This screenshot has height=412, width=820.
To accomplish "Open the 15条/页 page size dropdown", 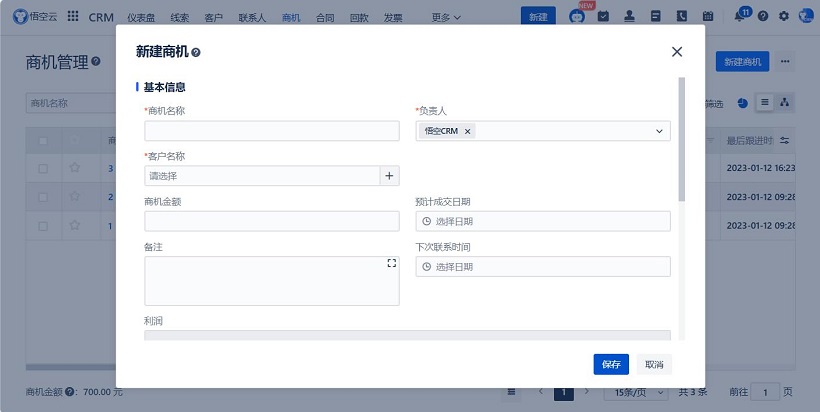I will 636,392.
